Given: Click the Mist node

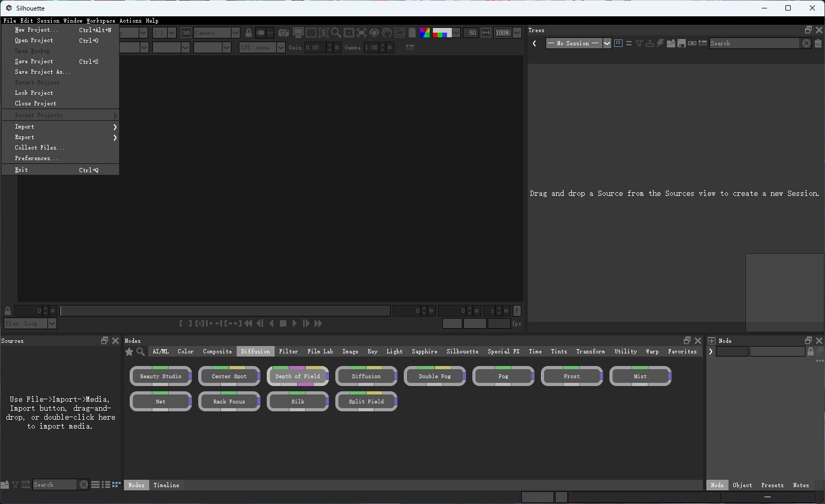Looking at the screenshot, I should pyautogui.click(x=640, y=376).
